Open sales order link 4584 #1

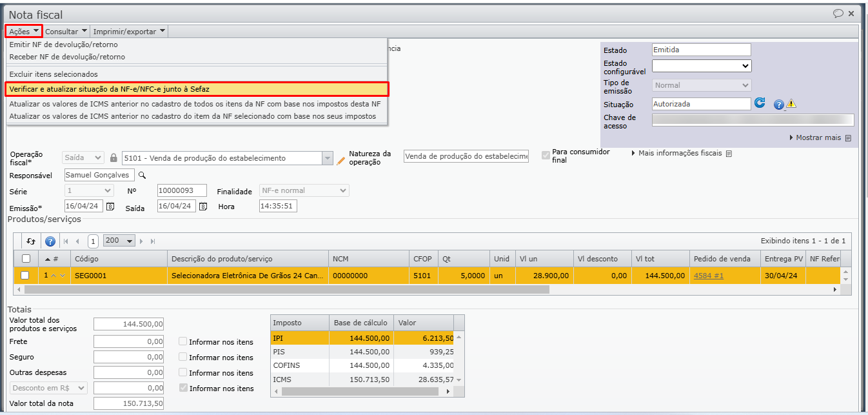(708, 276)
